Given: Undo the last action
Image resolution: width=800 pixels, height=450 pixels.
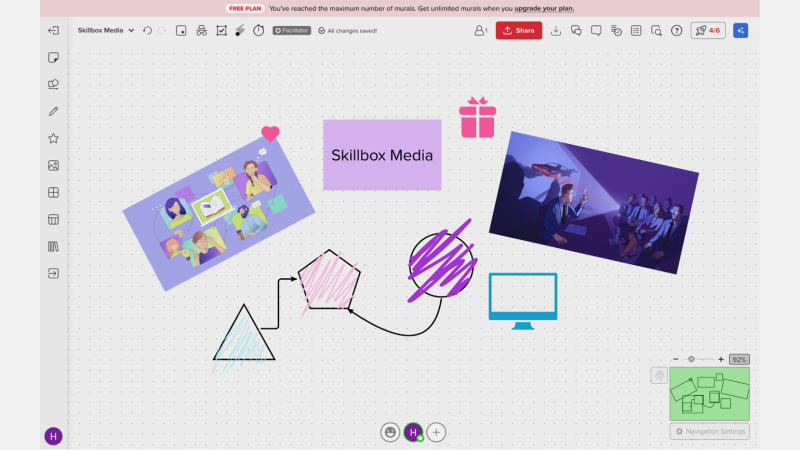Looking at the screenshot, I should pyautogui.click(x=147, y=31).
